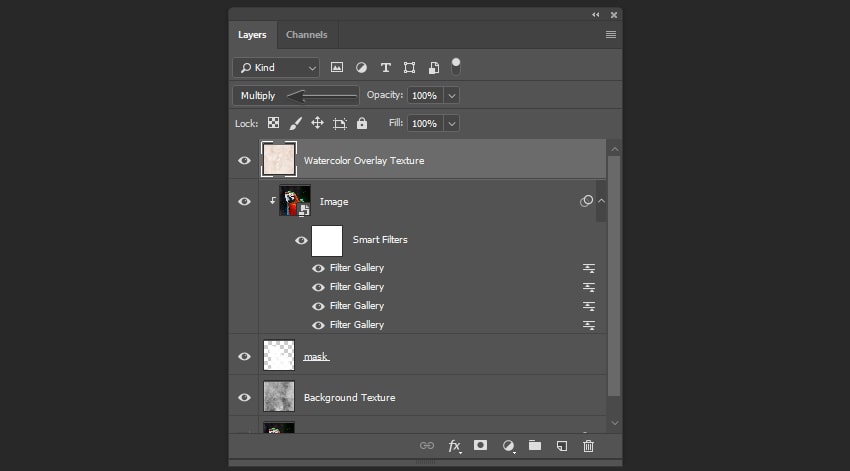This screenshot has height=471, width=850.
Task: Open the Kind filter dropdown
Action: 276,68
